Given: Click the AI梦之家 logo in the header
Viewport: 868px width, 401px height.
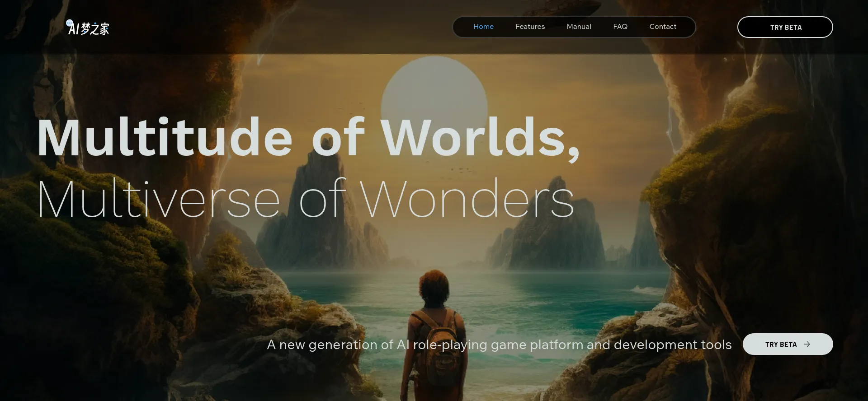Looking at the screenshot, I should [89, 28].
